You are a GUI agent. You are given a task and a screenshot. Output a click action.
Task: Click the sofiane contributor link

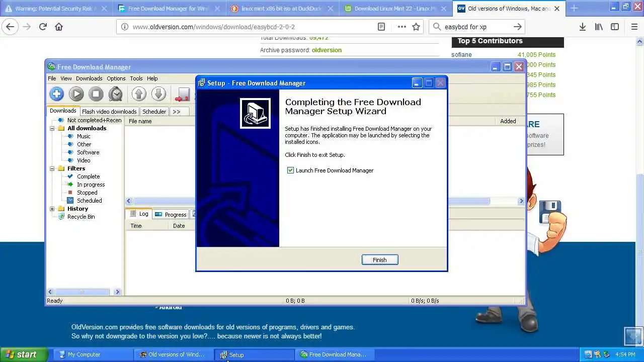pos(461,54)
